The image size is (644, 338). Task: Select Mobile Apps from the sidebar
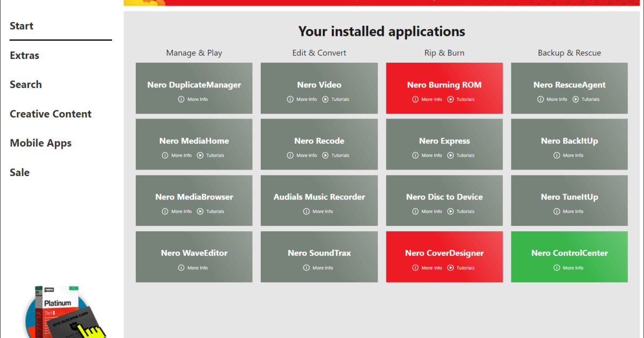(41, 143)
